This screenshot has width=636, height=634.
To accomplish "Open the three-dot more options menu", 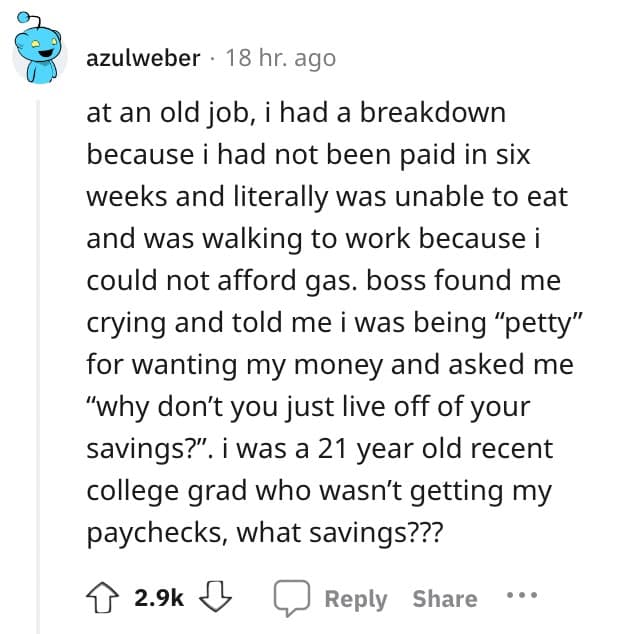I will pos(520,597).
